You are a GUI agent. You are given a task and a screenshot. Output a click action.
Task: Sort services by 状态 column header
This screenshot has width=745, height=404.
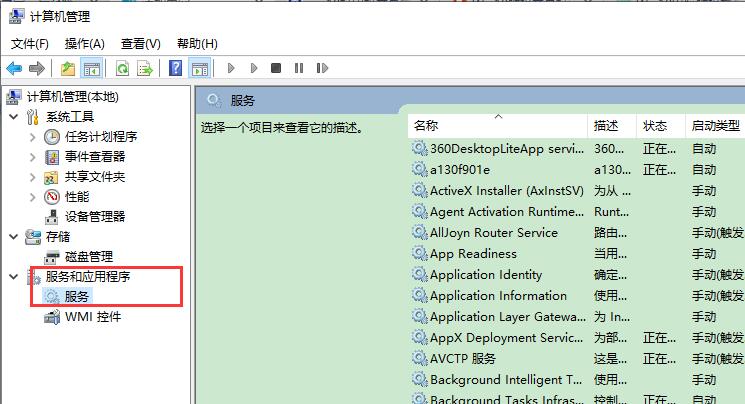[661, 126]
